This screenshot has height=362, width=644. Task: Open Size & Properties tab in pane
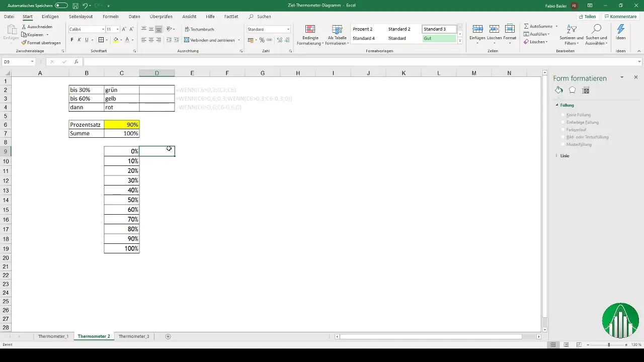586,90
